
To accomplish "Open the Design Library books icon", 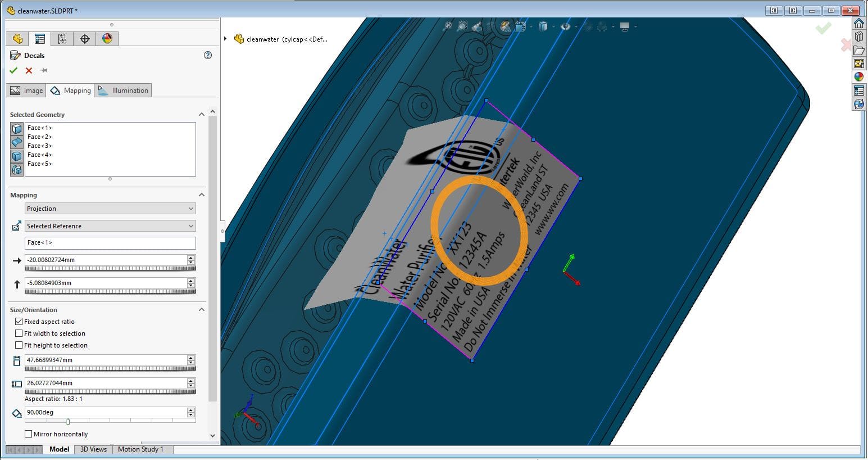I will pyautogui.click(x=860, y=36).
